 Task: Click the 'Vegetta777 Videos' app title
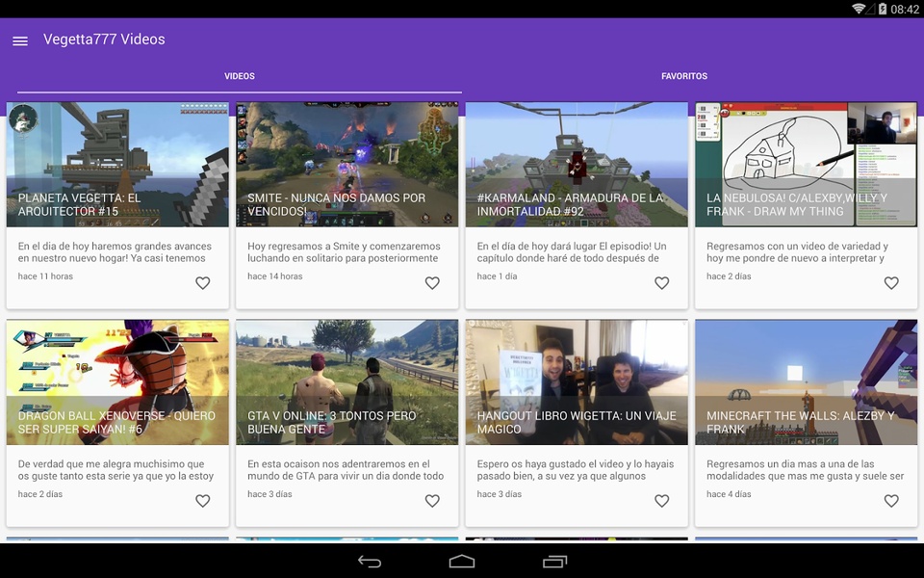coord(104,39)
